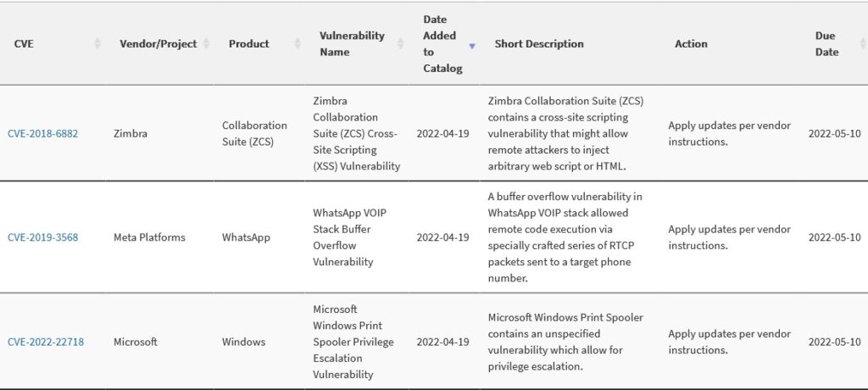Open the CVE-2022-22718 link

pos(46,342)
